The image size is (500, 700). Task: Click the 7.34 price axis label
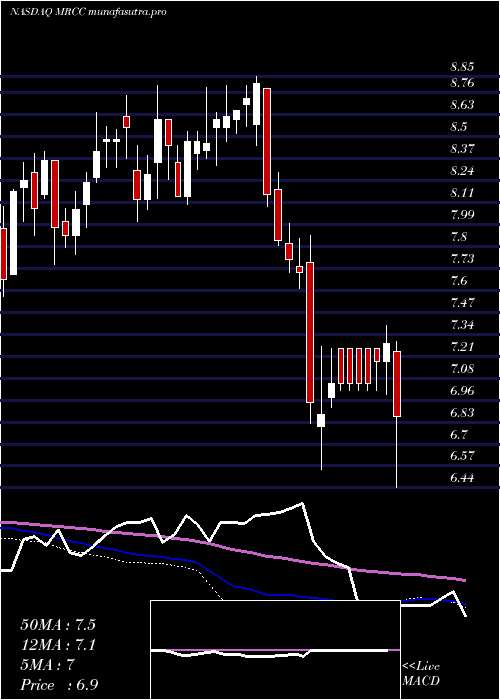pos(462,325)
